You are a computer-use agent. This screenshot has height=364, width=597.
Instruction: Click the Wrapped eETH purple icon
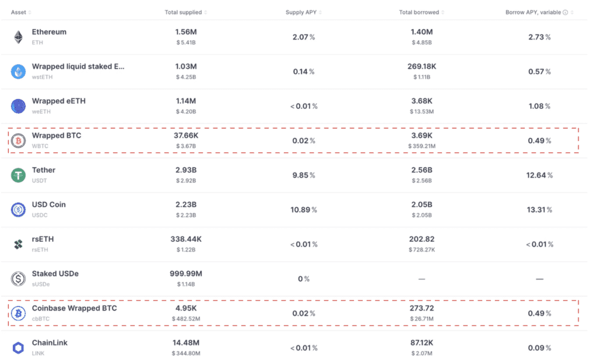coord(18,106)
